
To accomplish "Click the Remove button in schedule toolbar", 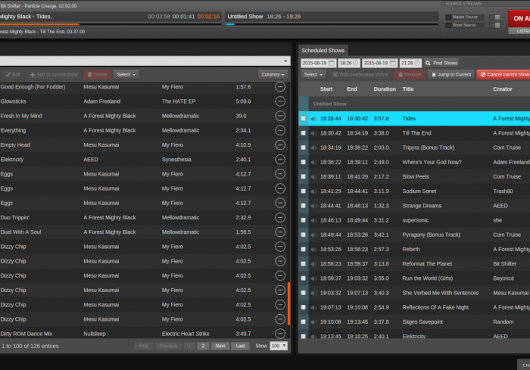I will point(409,75).
